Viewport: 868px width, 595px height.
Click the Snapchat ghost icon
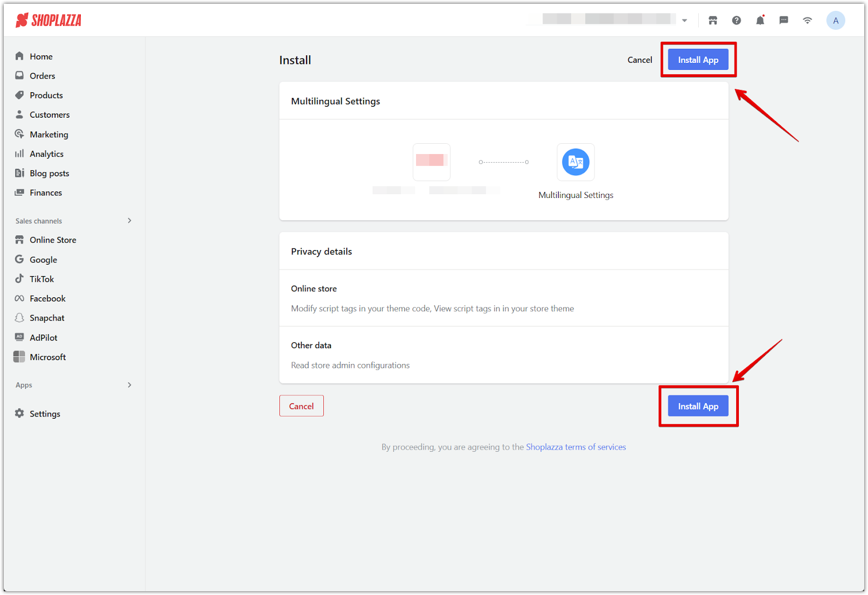coord(20,318)
